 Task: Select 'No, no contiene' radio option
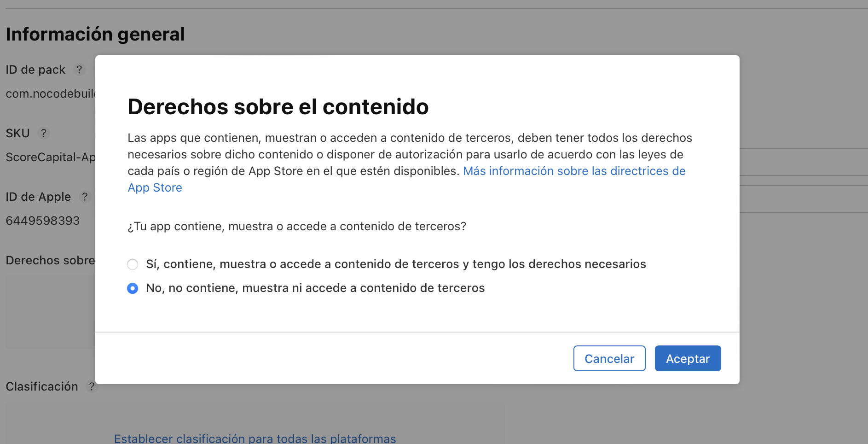pos(133,288)
